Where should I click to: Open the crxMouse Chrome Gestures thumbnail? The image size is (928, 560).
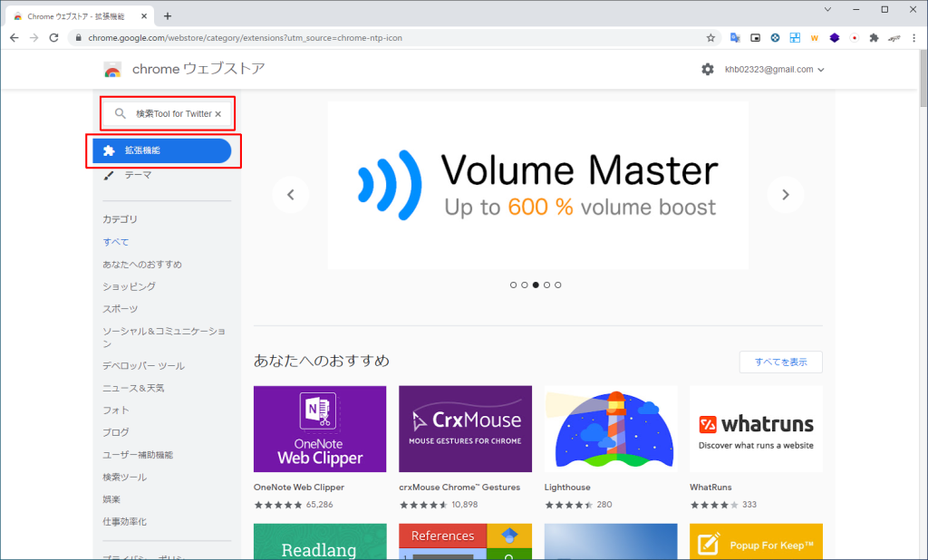465,430
